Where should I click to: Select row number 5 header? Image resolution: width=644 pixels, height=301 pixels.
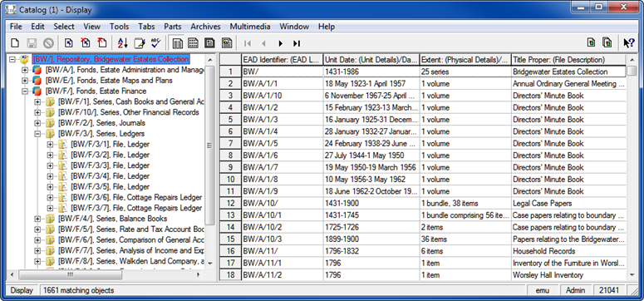pyautogui.click(x=230, y=119)
